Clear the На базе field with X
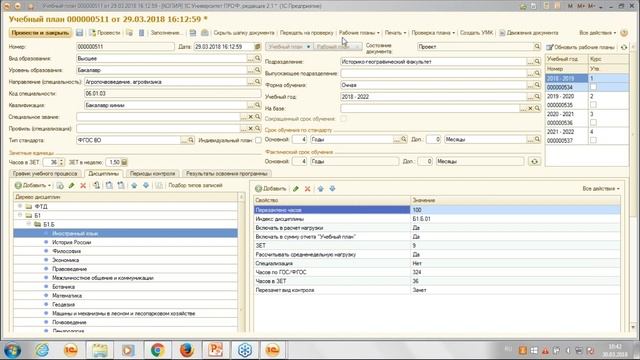Screen dimensions: 640x360 pos(530,109)
